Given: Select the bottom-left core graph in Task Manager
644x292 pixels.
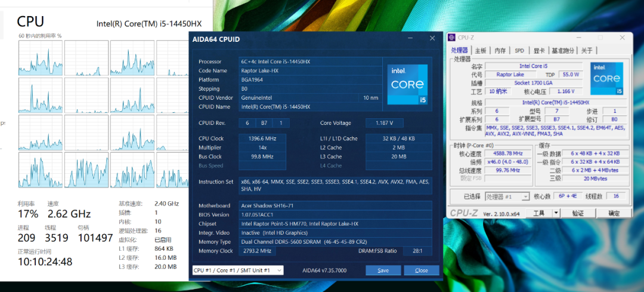Looking at the screenshot, I should pos(41,170).
